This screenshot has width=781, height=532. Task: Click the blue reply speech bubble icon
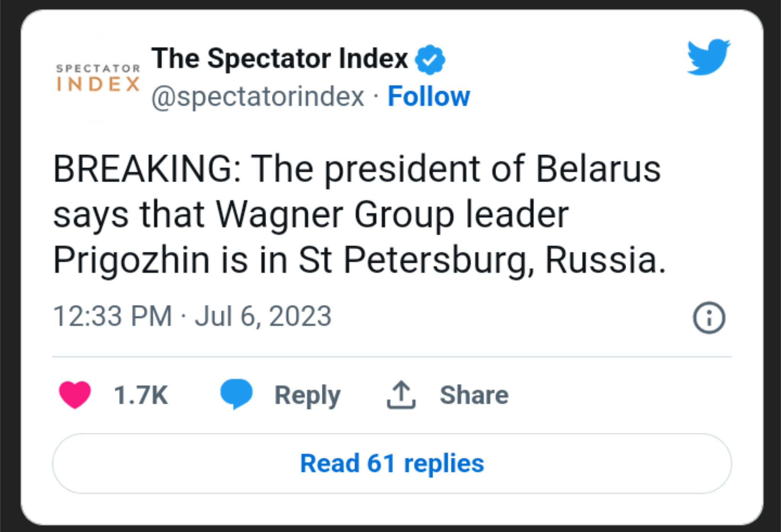[236, 394]
